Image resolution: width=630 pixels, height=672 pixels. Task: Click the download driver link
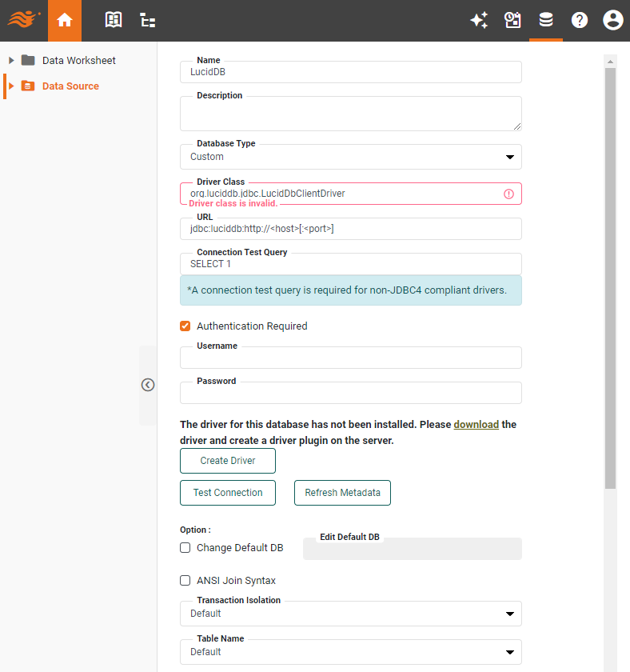[x=476, y=424]
